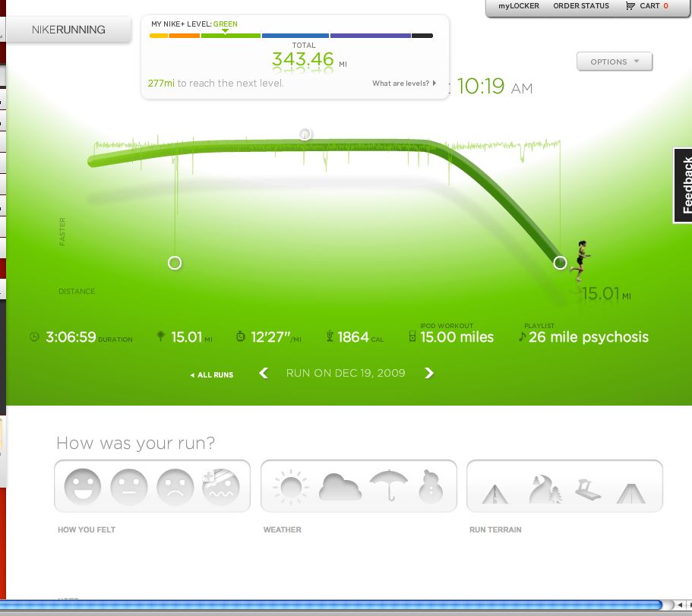The width and height of the screenshot is (692, 616).
Task: Open the ORDER STATUS menu item
Action: tap(580, 6)
